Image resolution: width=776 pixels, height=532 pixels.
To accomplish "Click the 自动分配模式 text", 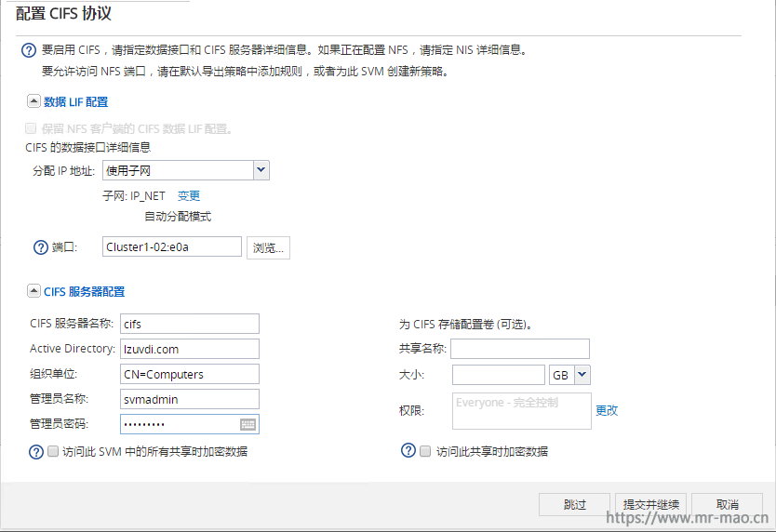I will coord(178,217).
